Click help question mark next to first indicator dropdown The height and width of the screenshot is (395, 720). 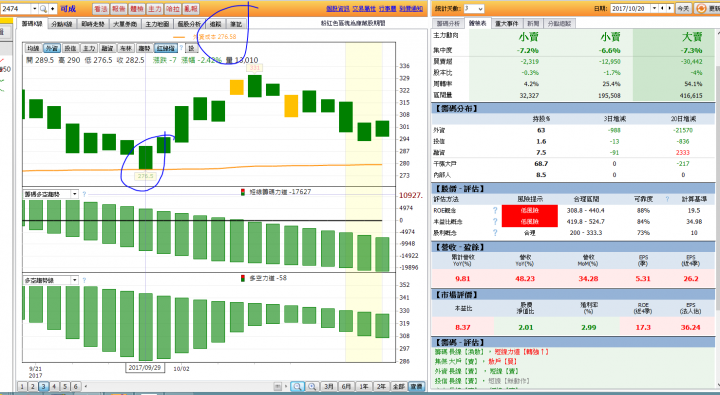(x=84, y=194)
